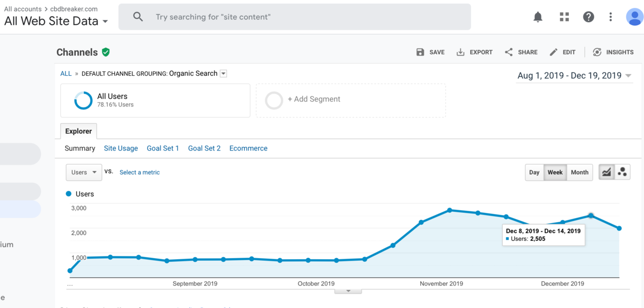Image resolution: width=644 pixels, height=308 pixels.
Task: Open the Organic Search channel grouping dropdown
Action: (224, 74)
